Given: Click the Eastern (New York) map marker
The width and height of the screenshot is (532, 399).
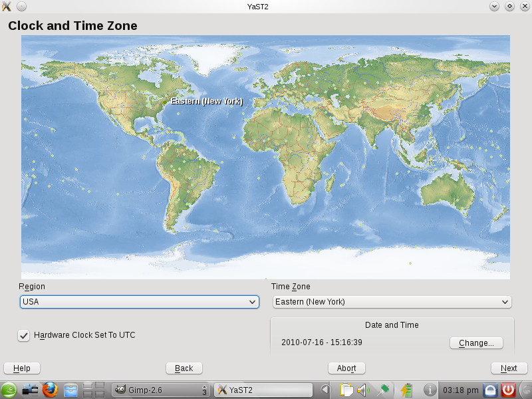Looking at the screenshot, I should coord(165,102).
